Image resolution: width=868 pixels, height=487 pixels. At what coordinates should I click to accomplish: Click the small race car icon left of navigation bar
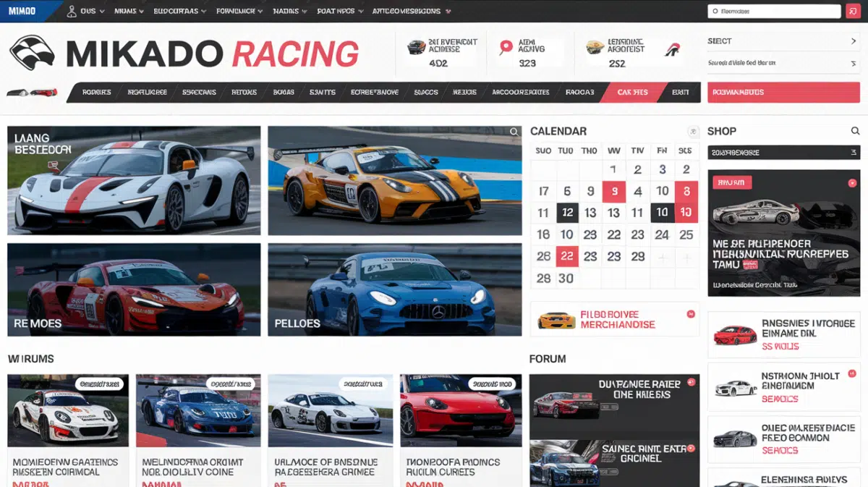pos(32,93)
